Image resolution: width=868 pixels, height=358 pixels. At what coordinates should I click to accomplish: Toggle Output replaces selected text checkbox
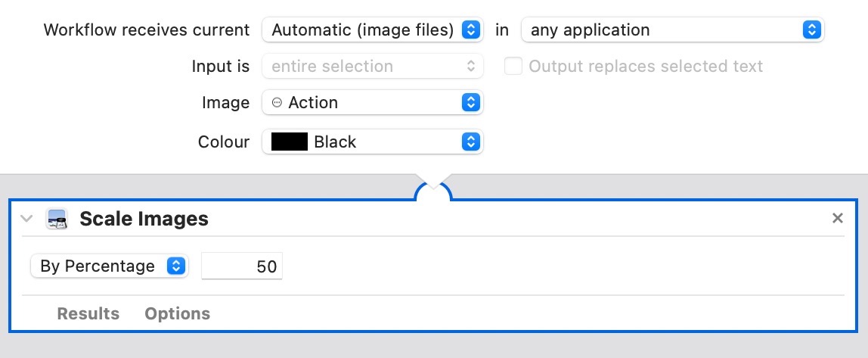(x=513, y=67)
